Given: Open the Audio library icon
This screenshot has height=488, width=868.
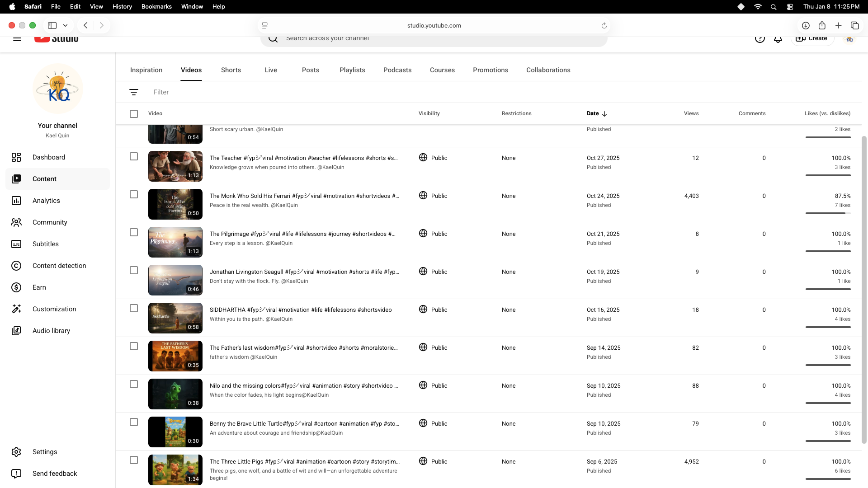Looking at the screenshot, I should click(16, 331).
